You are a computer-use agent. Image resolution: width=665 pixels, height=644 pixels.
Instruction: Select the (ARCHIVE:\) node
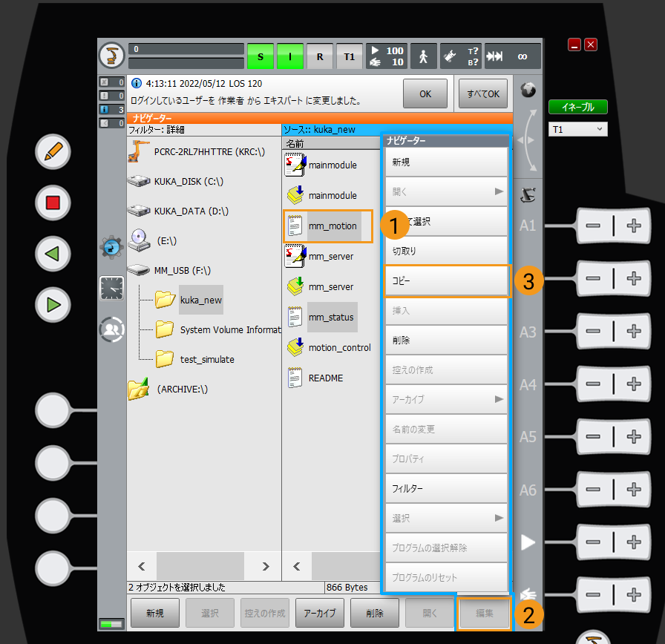tap(168, 390)
